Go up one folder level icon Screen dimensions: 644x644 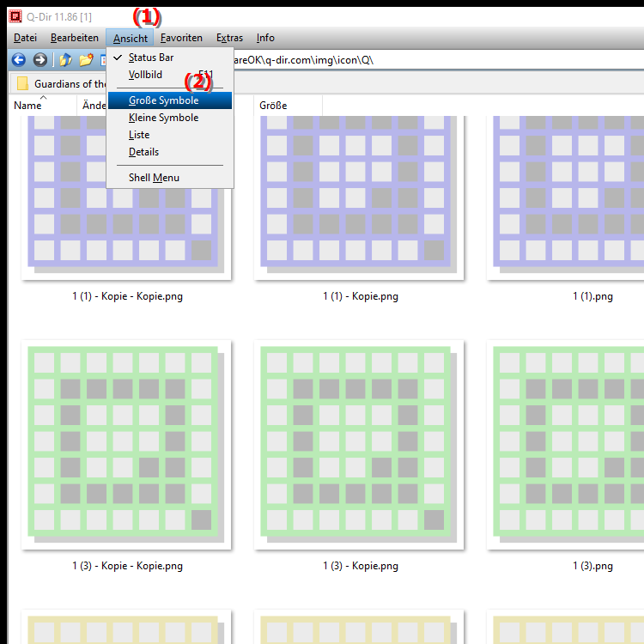point(65,60)
